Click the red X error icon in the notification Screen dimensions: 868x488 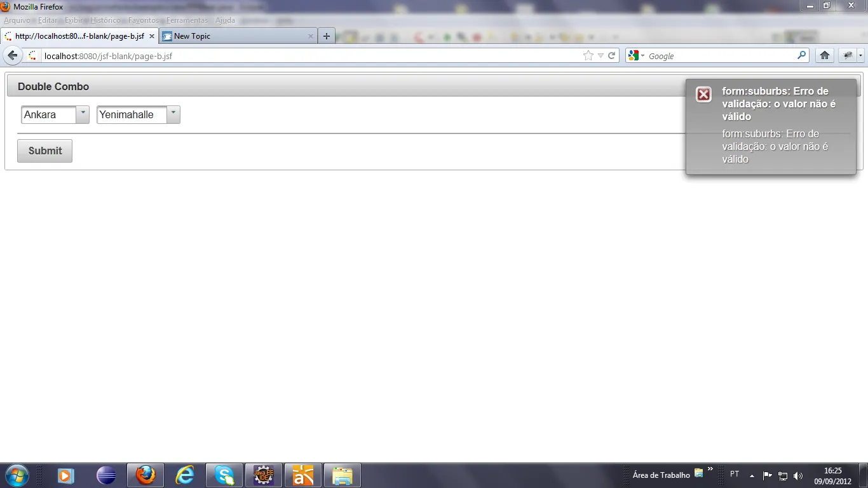coord(703,95)
